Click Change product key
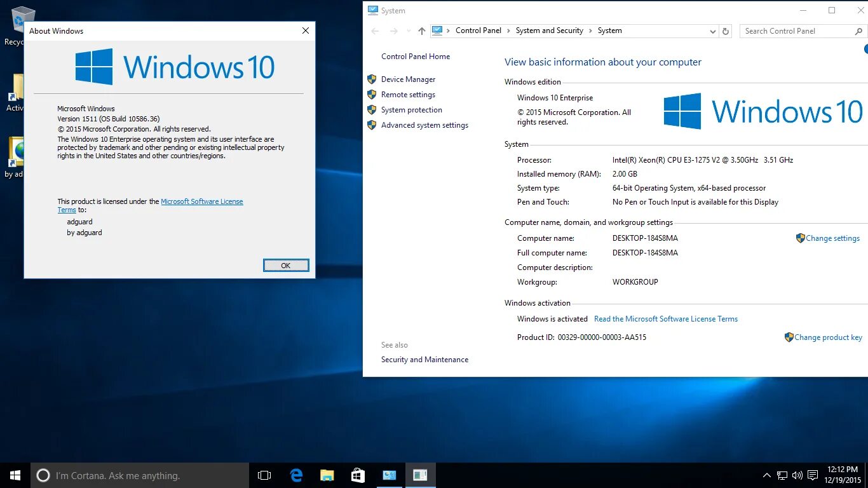 coord(828,337)
